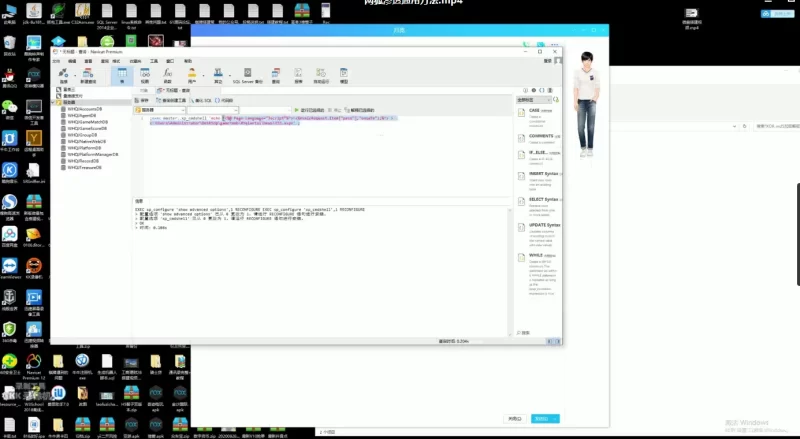
Task: Click the Save button in query editor
Action: point(142,101)
